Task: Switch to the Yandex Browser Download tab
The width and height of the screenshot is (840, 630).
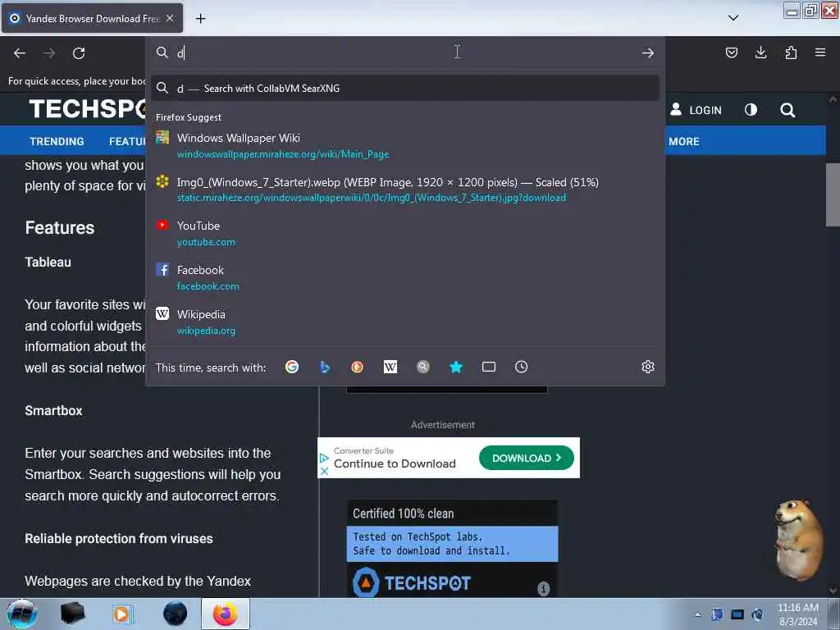Action: pos(92,18)
